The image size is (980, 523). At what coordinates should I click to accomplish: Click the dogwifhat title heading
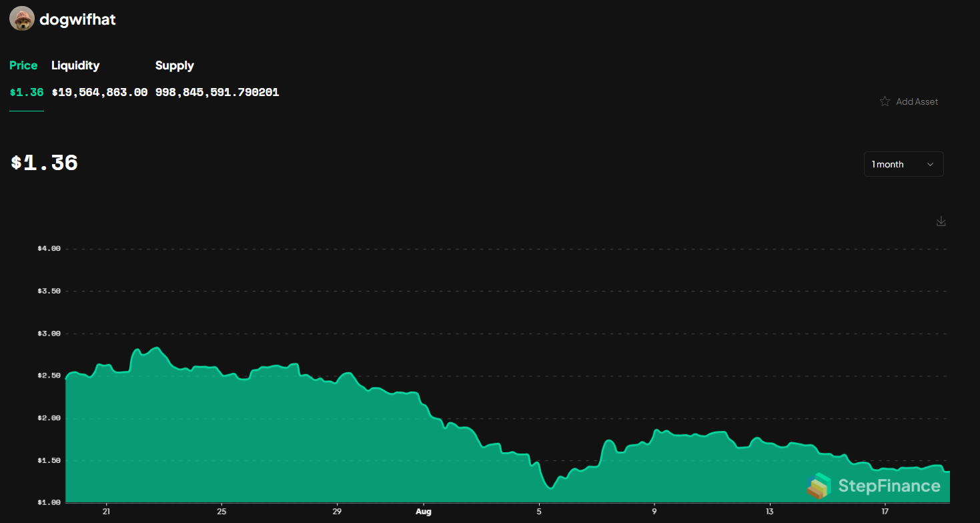click(x=79, y=19)
